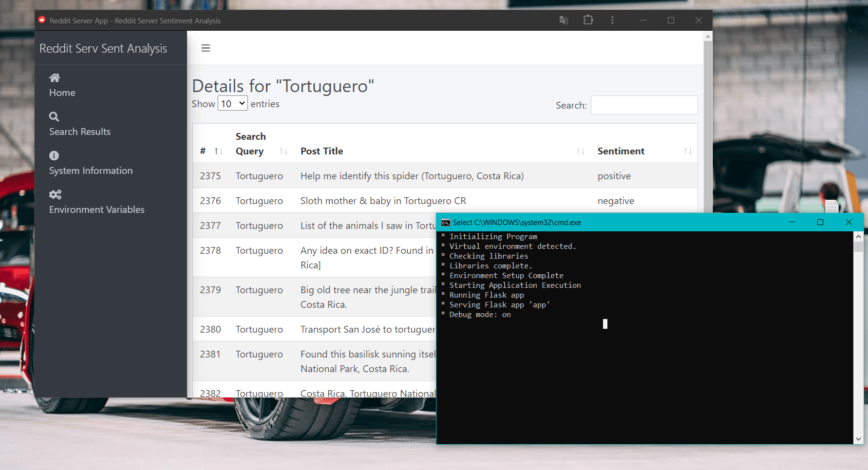Click the Reddit Serv Sent Analysis brand link

tap(103, 49)
